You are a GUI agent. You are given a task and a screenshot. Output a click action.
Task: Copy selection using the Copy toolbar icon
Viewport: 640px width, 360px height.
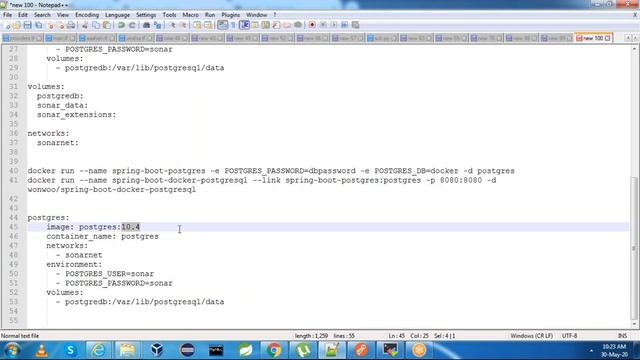pos(96,25)
